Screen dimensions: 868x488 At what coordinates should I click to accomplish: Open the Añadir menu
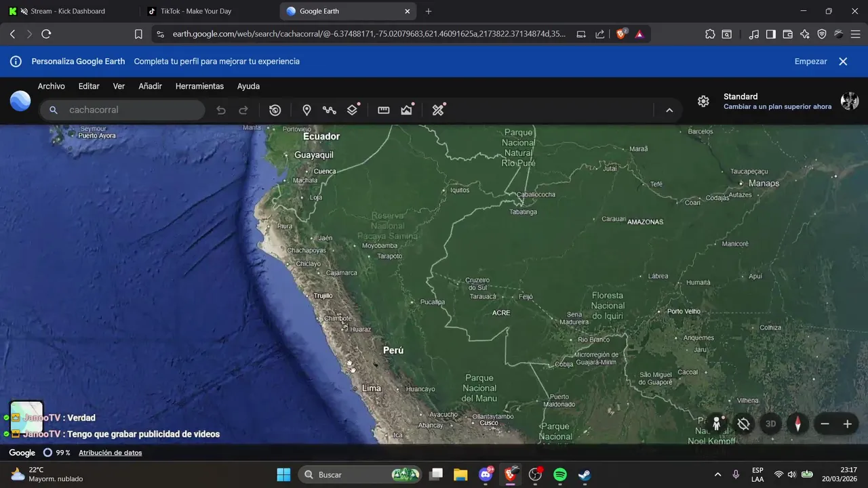pos(150,86)
